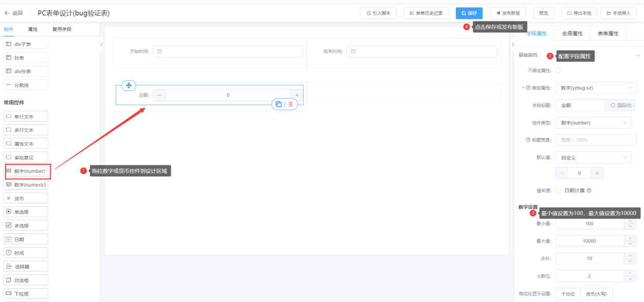Click the 预览 preview button
The image size is (644, 302).
[543, 13]
